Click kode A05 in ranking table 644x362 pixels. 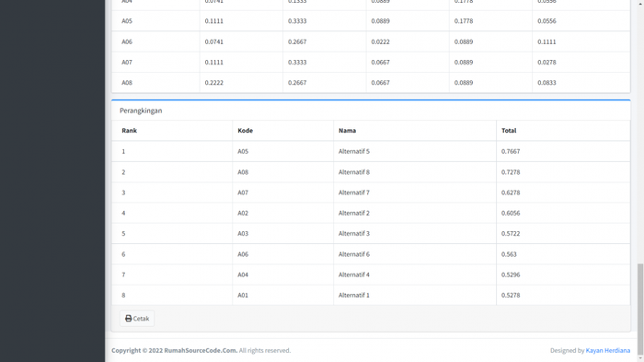point(243,151)
